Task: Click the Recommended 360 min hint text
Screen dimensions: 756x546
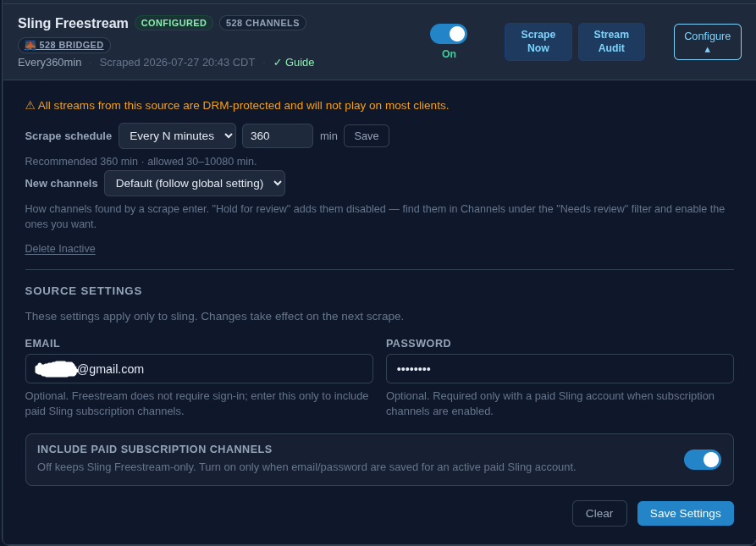Action: point(141,162)
